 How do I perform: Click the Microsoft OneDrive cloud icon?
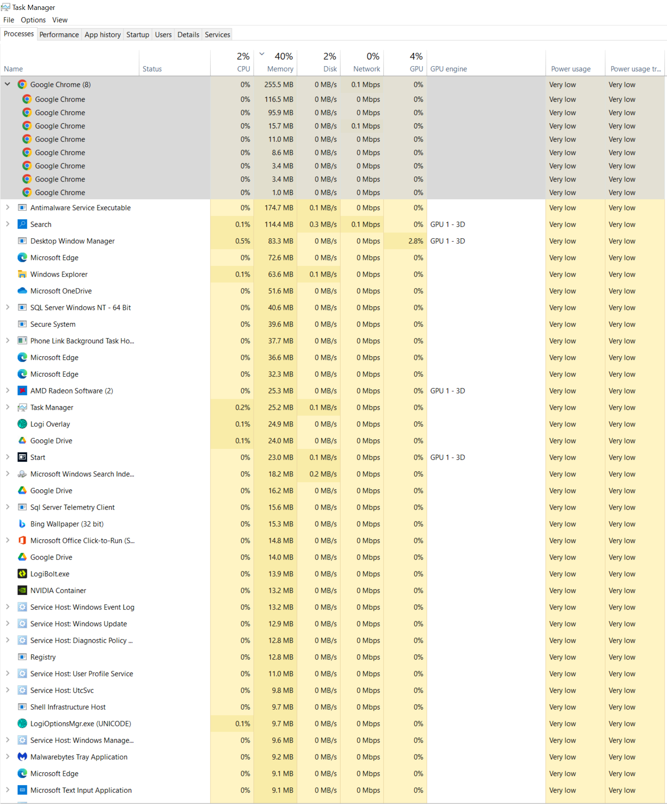coord(22,291)
